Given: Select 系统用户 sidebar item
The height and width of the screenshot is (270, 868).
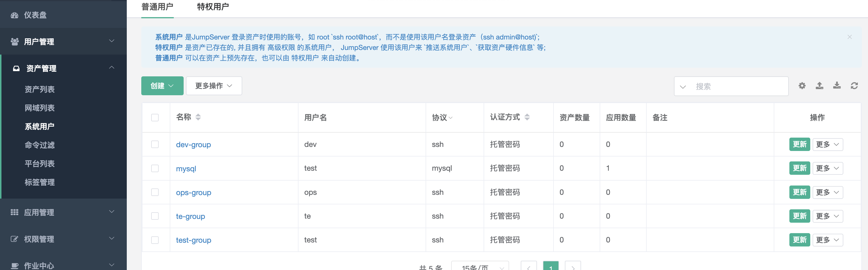Looking at the screenshot, I should (39, 126).
